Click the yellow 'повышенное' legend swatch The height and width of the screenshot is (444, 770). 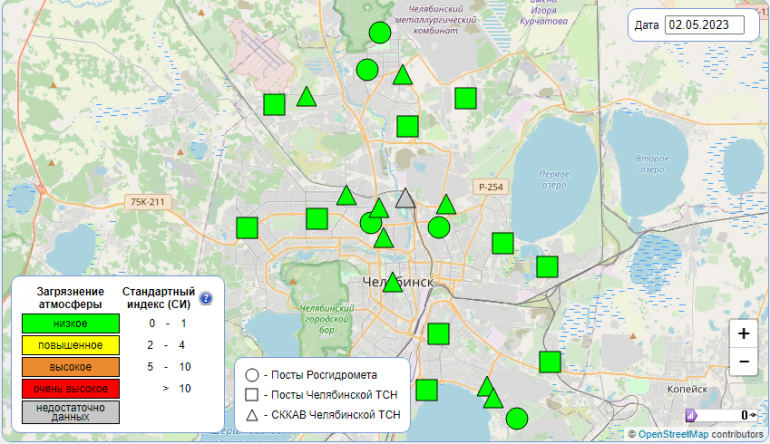(x=71, y=345)
